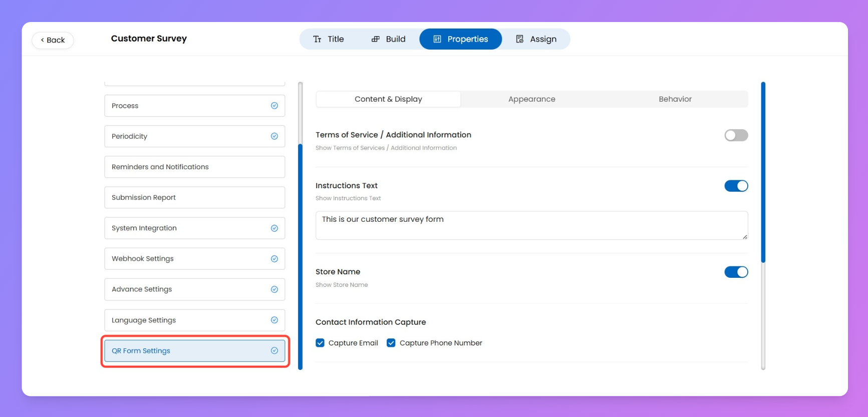Uncheck the Capture Email checkbox
This screenshot has width=868, height=417.
pyautogui.click(x=320, y=343)
